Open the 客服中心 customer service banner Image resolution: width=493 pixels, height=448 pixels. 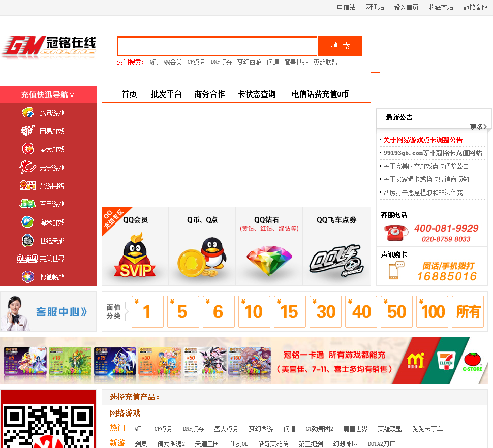(48, 311)
